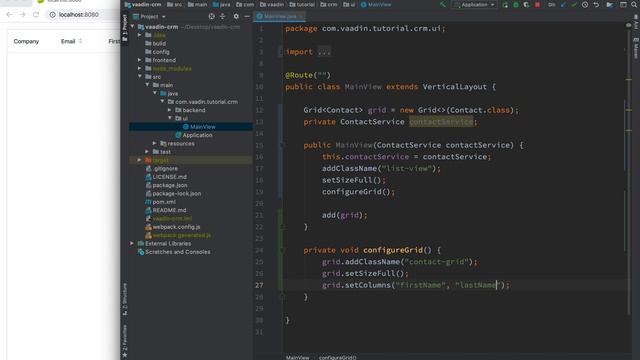Collapse the vaadin-crm project root
The width and height of the screenshot is (640, 360).
pyautogui.click(x=132, y=27)
